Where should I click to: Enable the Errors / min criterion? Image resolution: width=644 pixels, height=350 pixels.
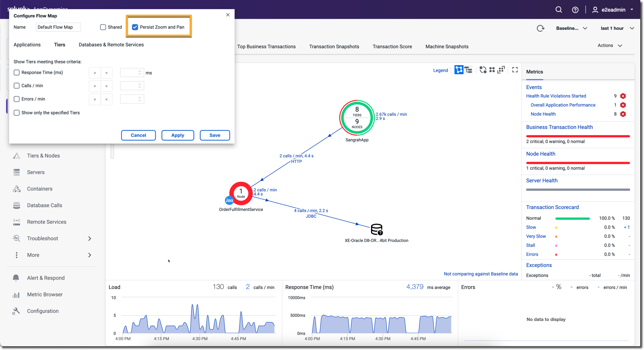(x=17, y=99)
